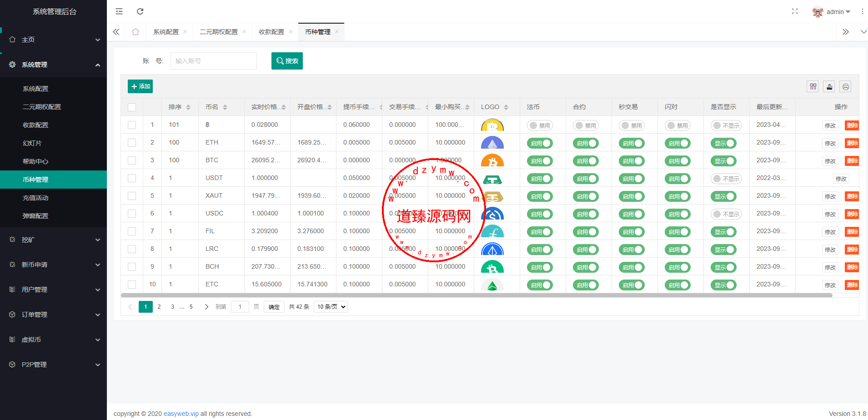This screenshot has height=420, width=868.
Task: Expand the 虚拟币 sidebar menu
Action: click(x=54, y=340)
